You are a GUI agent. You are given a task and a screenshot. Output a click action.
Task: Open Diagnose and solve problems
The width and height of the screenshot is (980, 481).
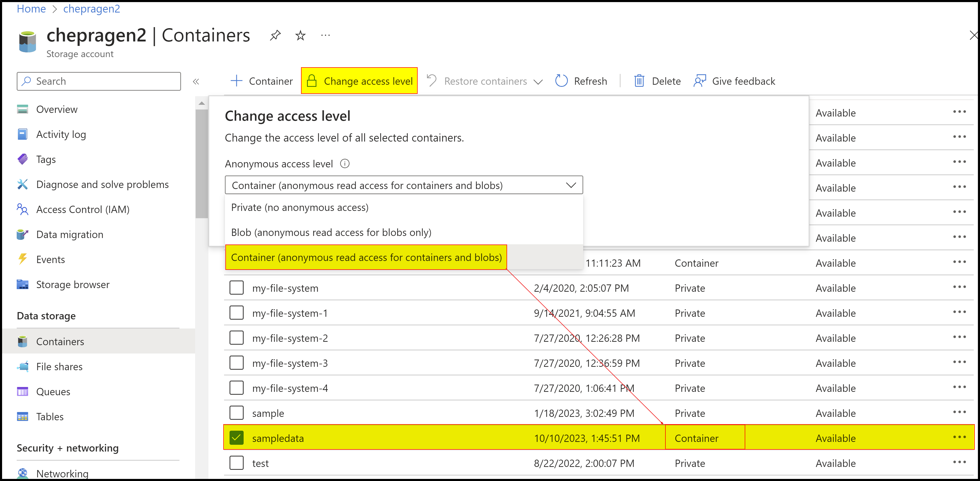click(103, 184)
